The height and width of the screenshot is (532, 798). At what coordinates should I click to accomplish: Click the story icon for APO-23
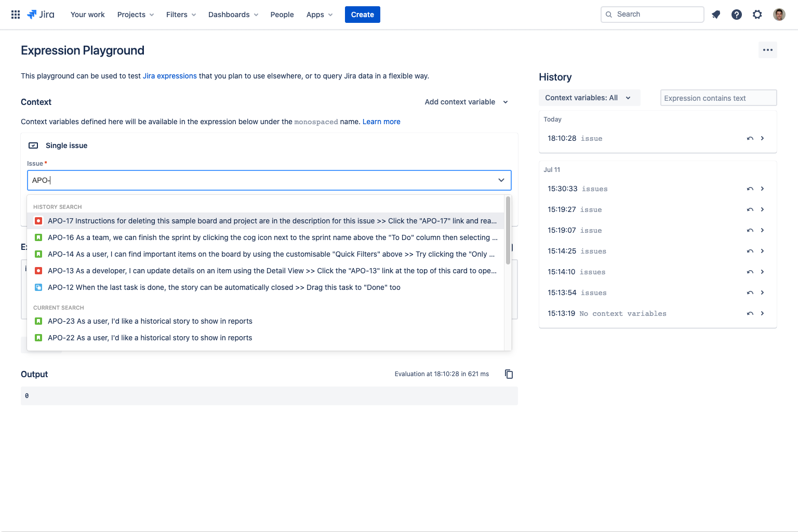(38, 321)
